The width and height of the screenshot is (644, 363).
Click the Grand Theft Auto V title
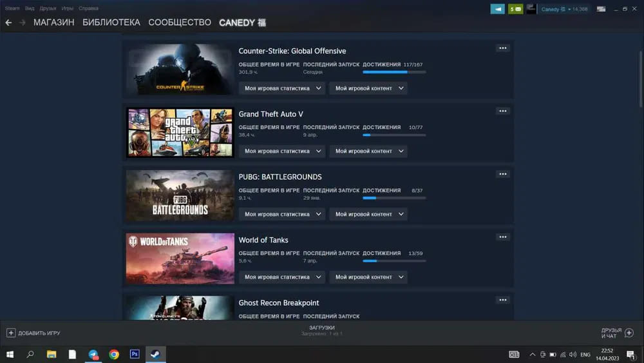[x=271, y=114]
